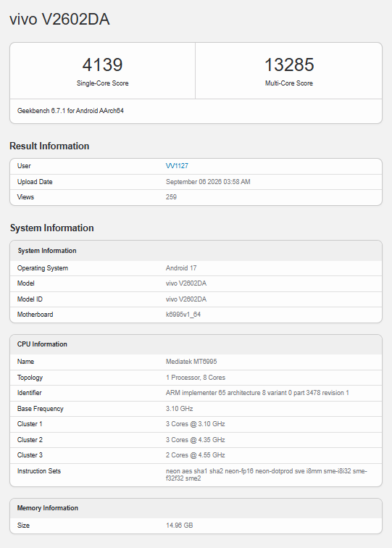Click the large System Information section heading
Viewport: 392px width, 548px height.
(51, 228)
